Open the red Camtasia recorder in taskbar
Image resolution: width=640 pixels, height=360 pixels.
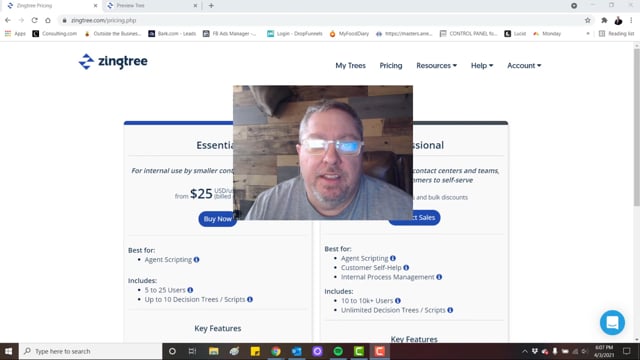pos(380,351)
